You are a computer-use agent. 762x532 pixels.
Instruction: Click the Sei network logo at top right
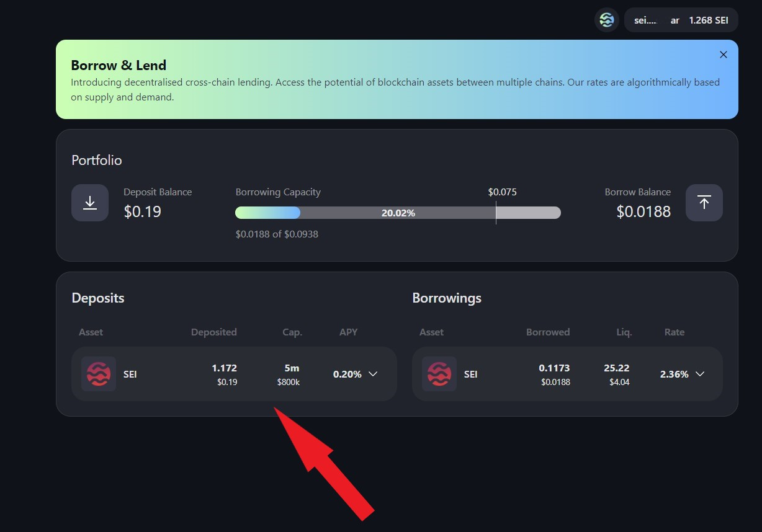click(607, 20)
